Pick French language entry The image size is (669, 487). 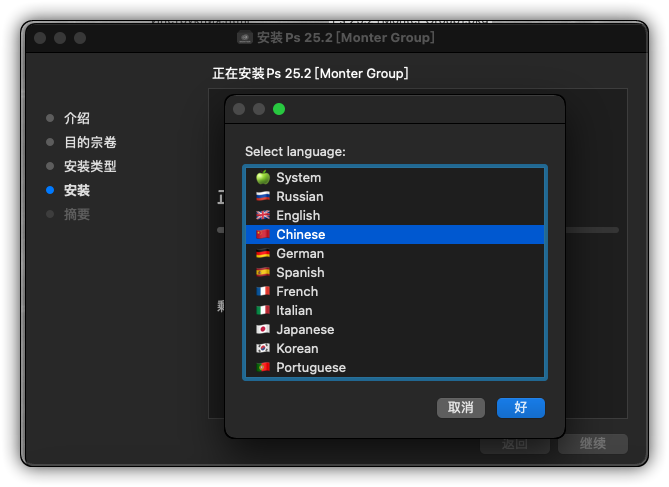pyautogui.click(x=395, y=291)
